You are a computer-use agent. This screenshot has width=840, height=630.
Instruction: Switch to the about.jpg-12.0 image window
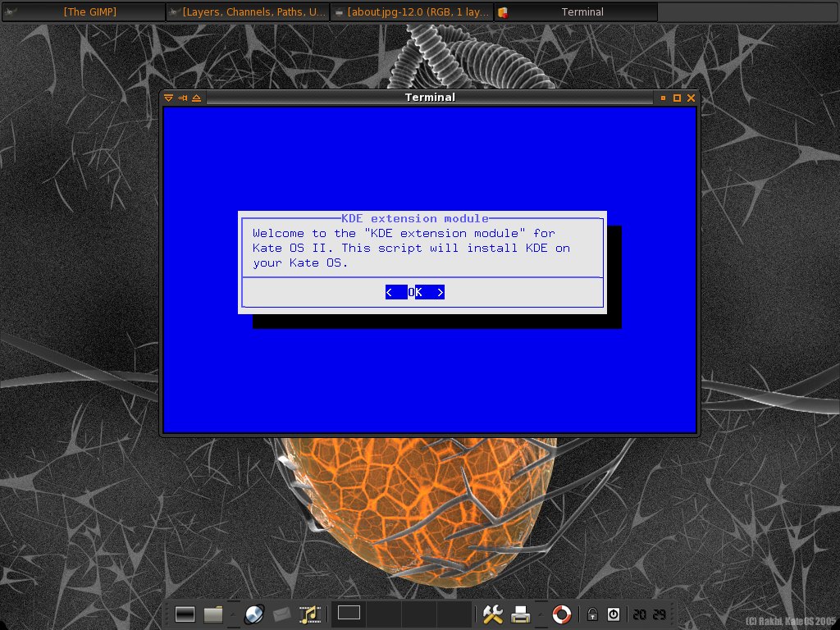tap(412, 11)
